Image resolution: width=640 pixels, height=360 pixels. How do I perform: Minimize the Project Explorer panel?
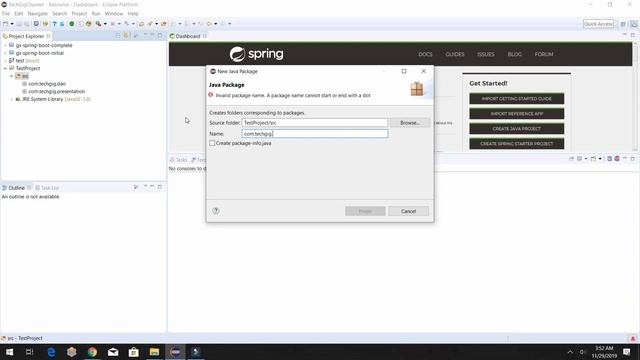[x=152, y=36]
